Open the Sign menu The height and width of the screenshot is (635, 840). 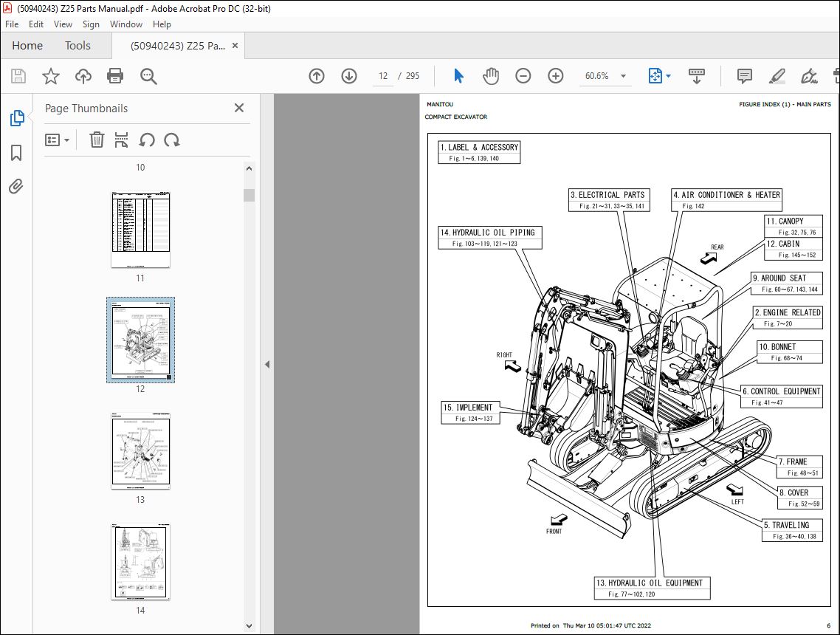(91, 24)
